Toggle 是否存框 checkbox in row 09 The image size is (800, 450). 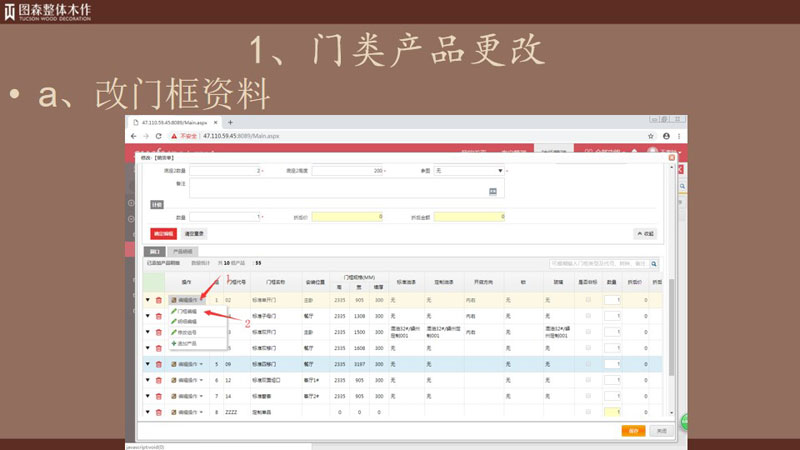[588, 365]
